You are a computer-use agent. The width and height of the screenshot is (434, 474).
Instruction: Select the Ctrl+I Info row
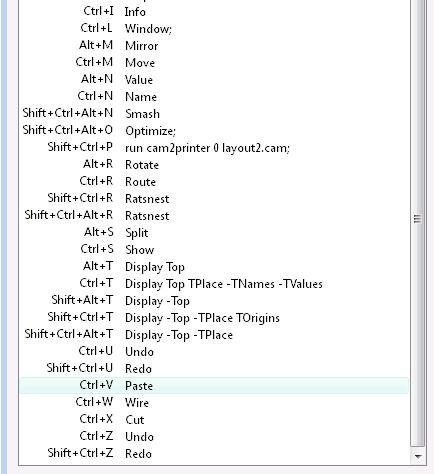tap(214, 12)
